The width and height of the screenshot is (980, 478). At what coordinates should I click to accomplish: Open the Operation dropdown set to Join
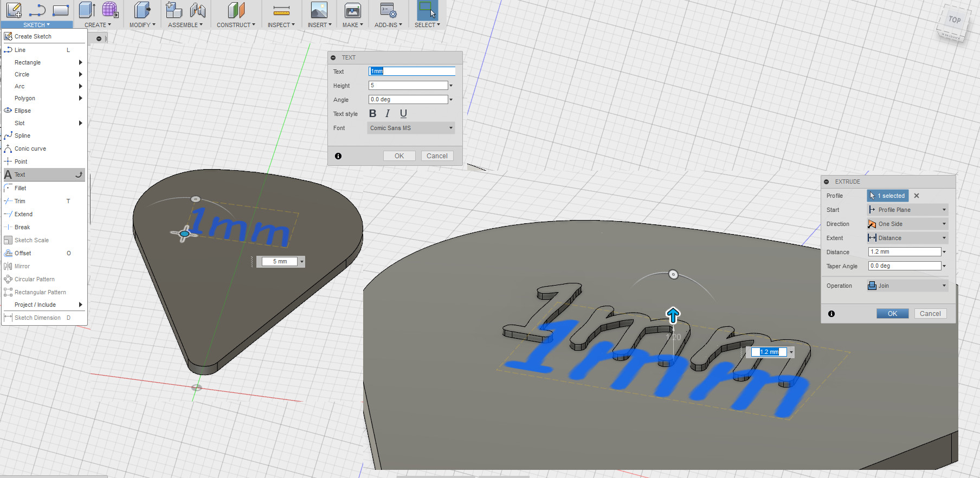pyautogui.click(x=907, y=286)
